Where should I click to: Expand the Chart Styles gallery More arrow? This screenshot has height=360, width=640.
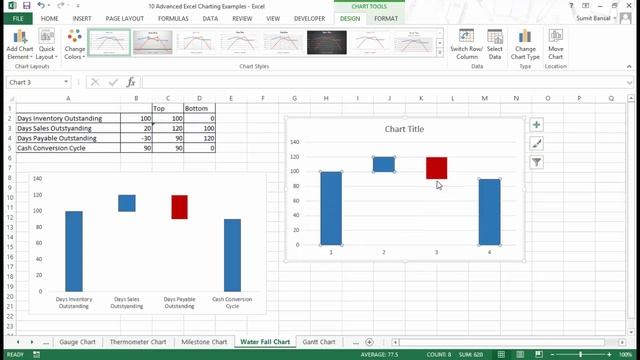pos(440,52)
